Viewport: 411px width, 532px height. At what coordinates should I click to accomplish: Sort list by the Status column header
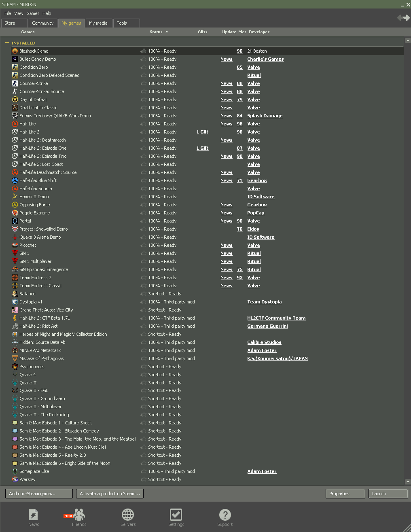click(x=156, y=32)
